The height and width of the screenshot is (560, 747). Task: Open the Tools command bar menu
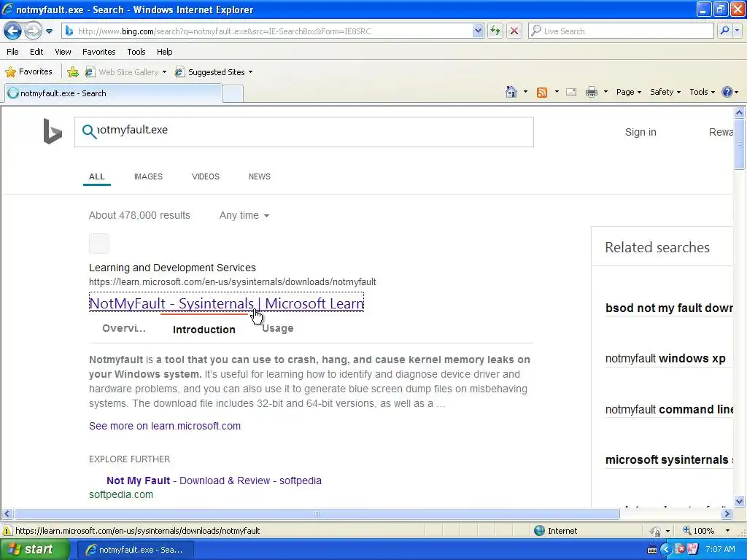coord(702,92)
